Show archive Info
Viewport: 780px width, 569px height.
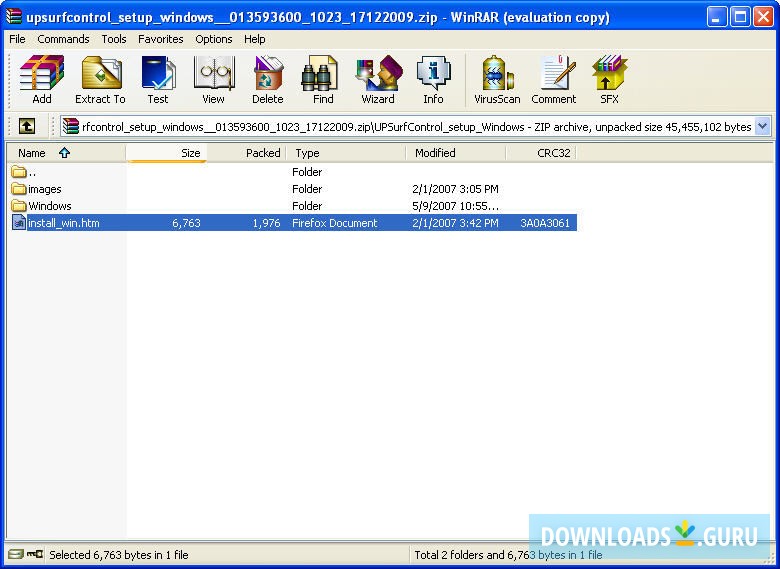(433, 79)
